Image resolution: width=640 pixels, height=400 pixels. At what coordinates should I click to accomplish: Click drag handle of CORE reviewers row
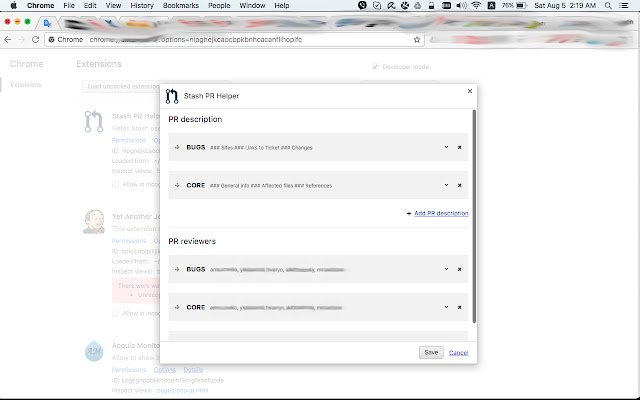(x=177, y=307)
